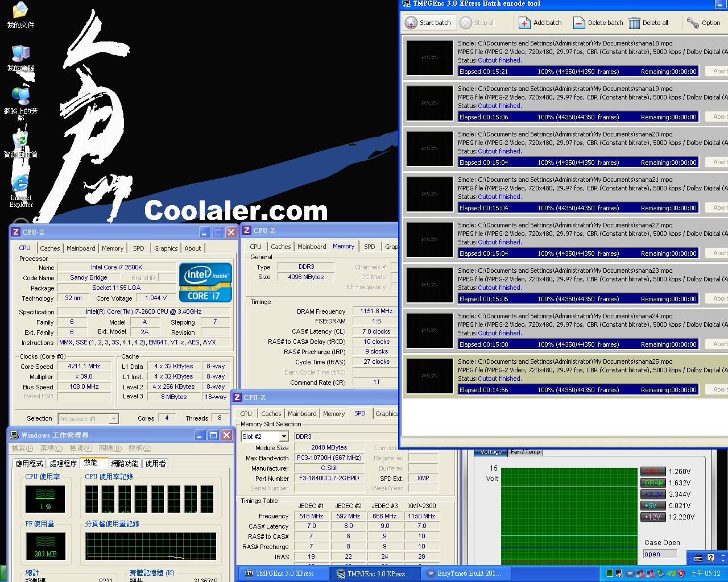
Task: Open 選項(O) menu in Task Manager
Action: tap(51, 448)
